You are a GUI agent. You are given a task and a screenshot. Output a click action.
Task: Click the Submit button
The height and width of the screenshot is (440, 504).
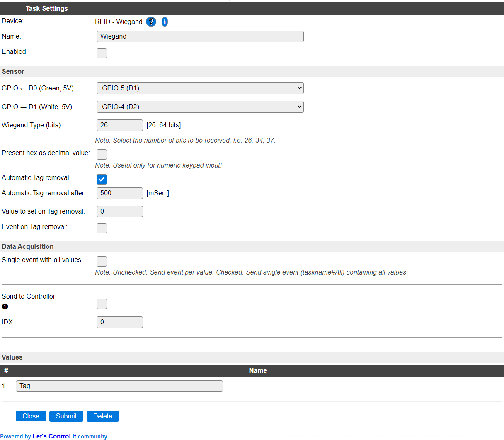tap(66, 416)
